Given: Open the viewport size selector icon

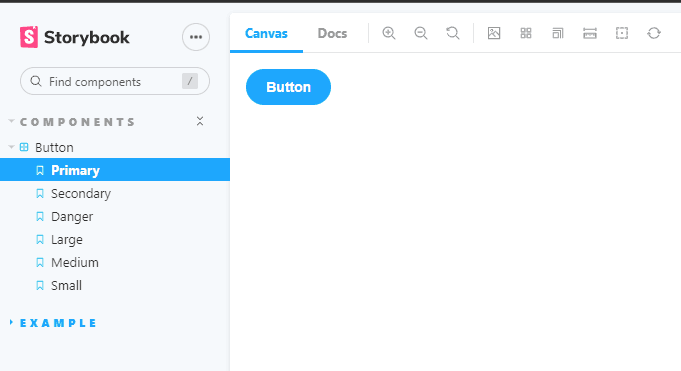Looking at the screenshot, I should tap(558, 33).
